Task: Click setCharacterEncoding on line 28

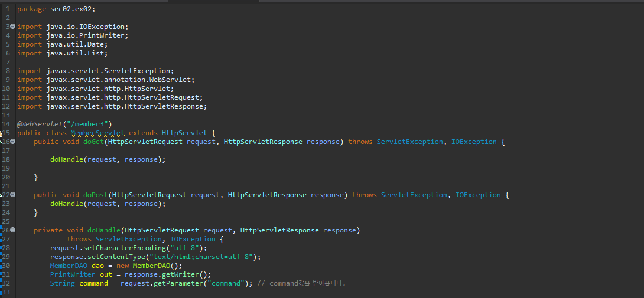Action: [x=125, y=248]
